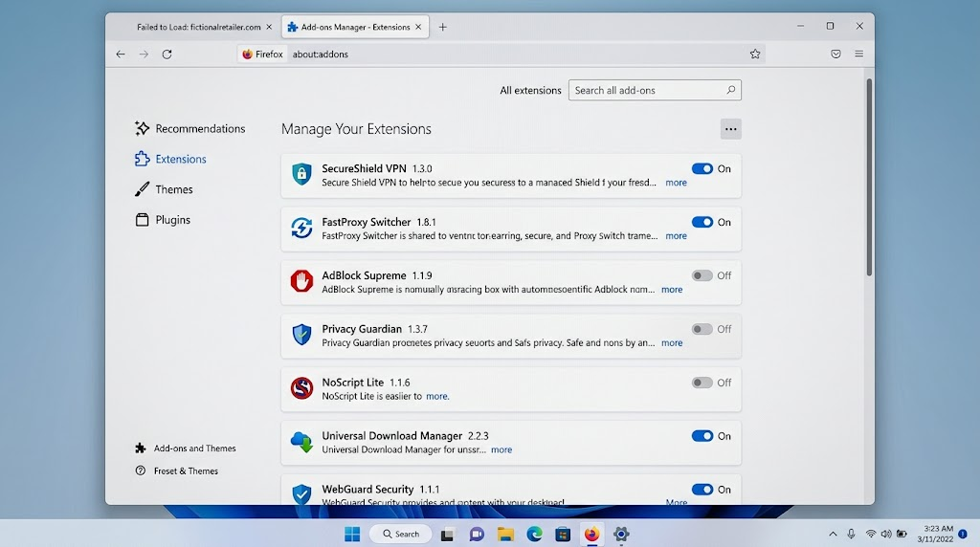The width and height of the screenshot is (980, 547).
Task: Open Windows Start menu on taskbar
Action: [x=352, y=534]
